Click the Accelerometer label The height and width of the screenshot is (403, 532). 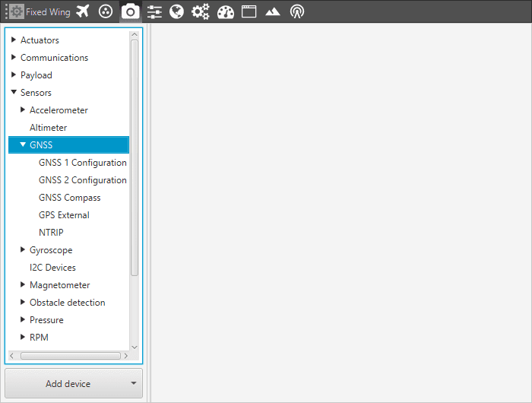tap(59, 110)
